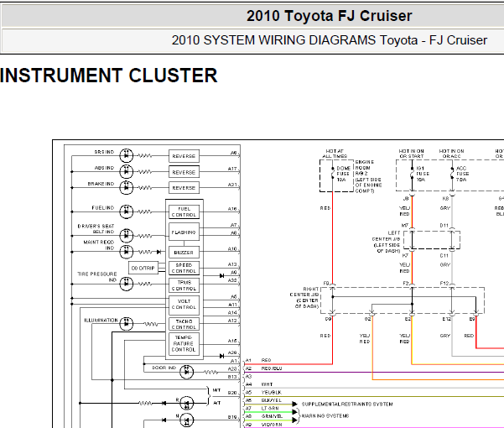504x428 pixels.
Task: Click the IG1 fuse symbol
Action: click(x=412, y=174)
